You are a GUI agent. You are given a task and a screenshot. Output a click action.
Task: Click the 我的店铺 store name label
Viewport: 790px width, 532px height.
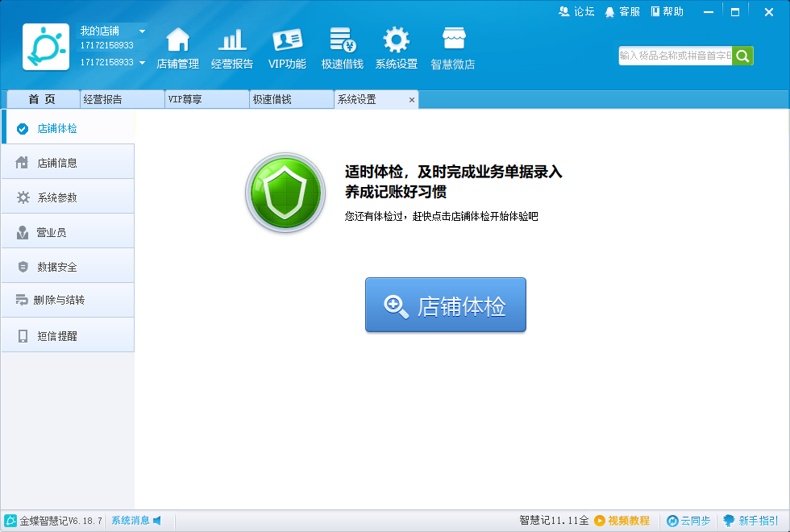[100, 31]
